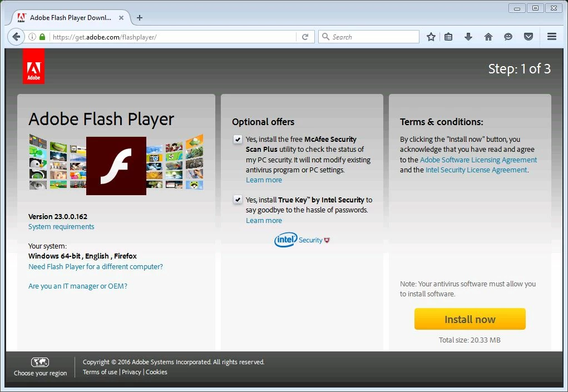Click the copyright 2016 Adobe Systems text
Viewport: 568px width, 392px height.
[x=174, y=362]
